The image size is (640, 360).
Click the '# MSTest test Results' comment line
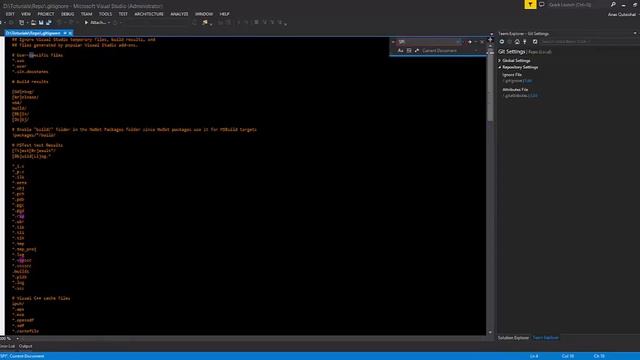coord(37,145)
